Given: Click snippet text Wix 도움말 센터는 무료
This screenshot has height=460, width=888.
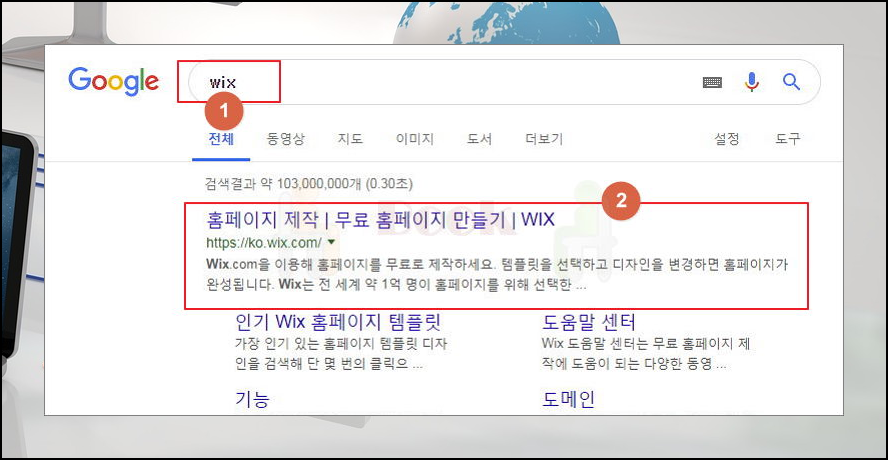Looking at the screenshot, I should (646, 353).
